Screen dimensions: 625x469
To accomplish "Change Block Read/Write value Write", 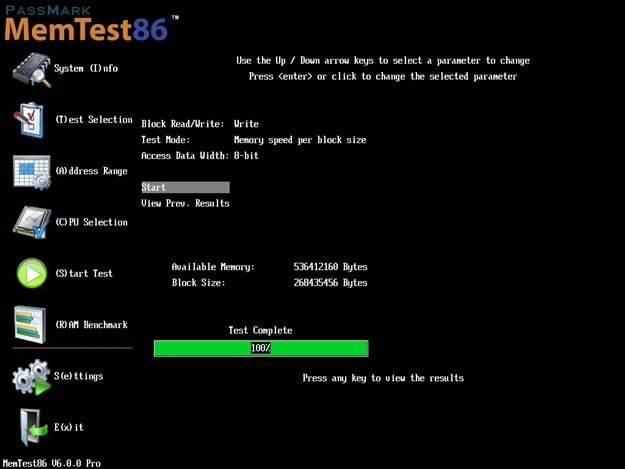I will click(246, 124).
